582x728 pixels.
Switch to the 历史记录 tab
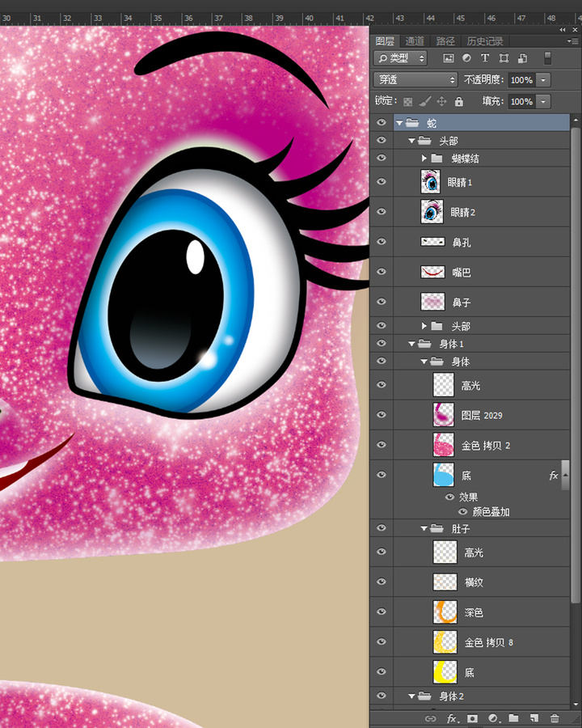[x=484, y=41]
